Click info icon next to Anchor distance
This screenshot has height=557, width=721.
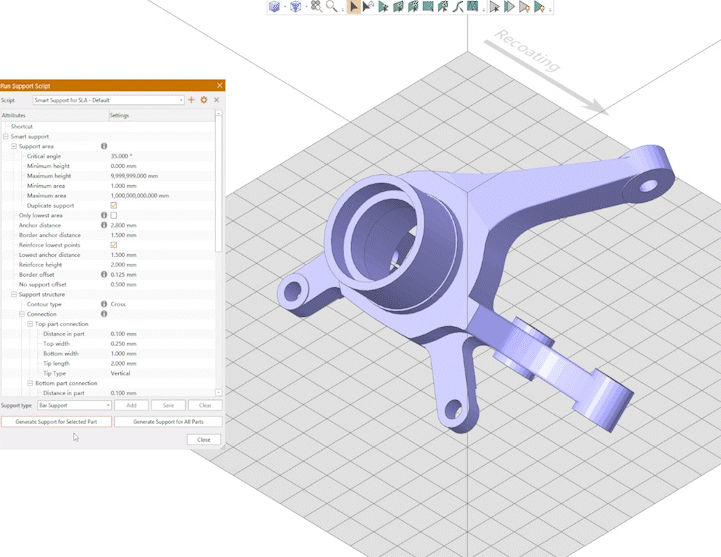click(x=104, y=225)
